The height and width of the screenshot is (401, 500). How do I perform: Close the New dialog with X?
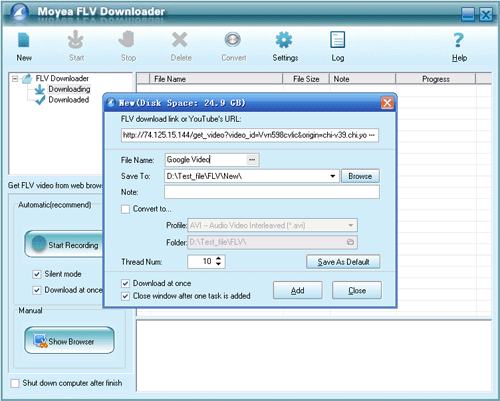(387, 103)
